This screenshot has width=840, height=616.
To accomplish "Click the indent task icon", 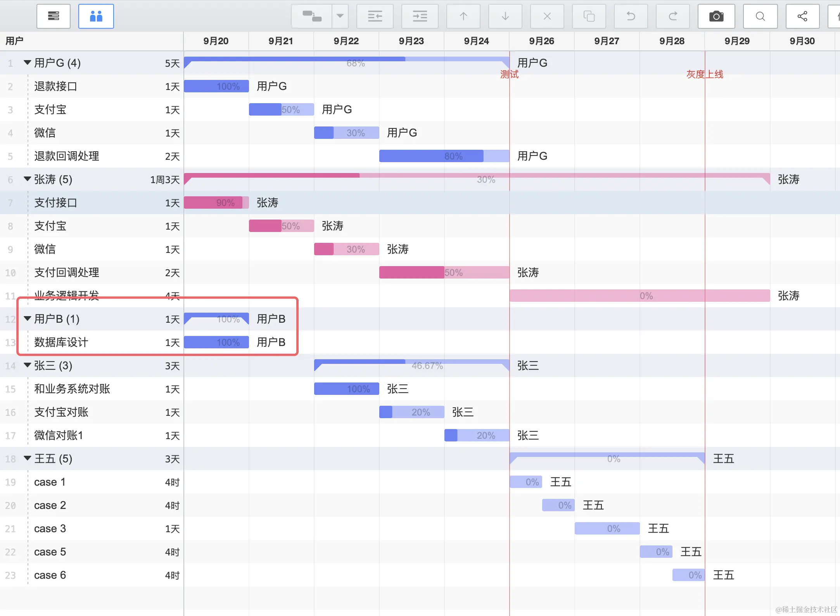I will [420, 16].
